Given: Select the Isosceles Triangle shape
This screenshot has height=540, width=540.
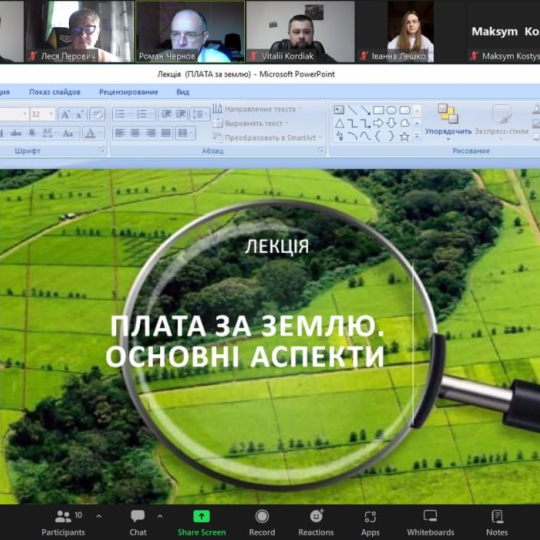Looking at the screenshot, I should coord(339,123).
